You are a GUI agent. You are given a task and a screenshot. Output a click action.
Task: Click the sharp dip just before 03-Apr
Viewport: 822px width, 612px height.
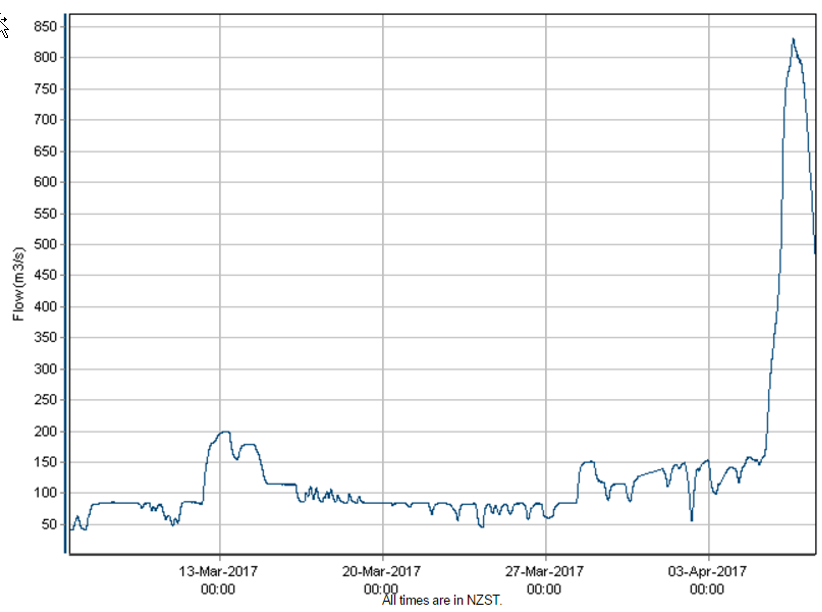point(691,518)
